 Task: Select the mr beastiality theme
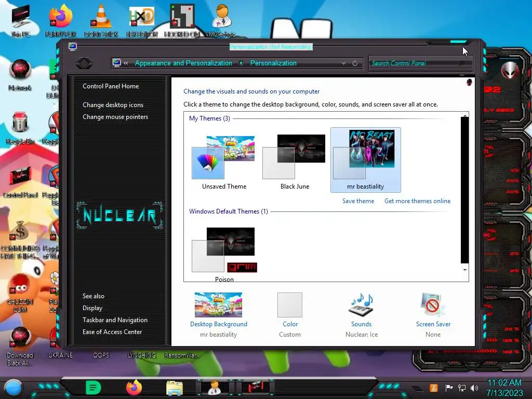click(x=365, y=160)
